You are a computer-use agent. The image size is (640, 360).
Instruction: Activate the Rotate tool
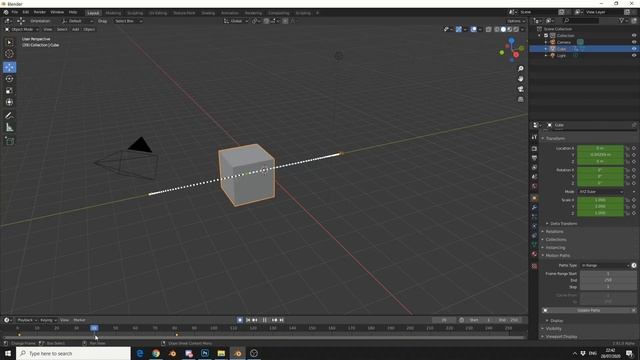point(9,79)
